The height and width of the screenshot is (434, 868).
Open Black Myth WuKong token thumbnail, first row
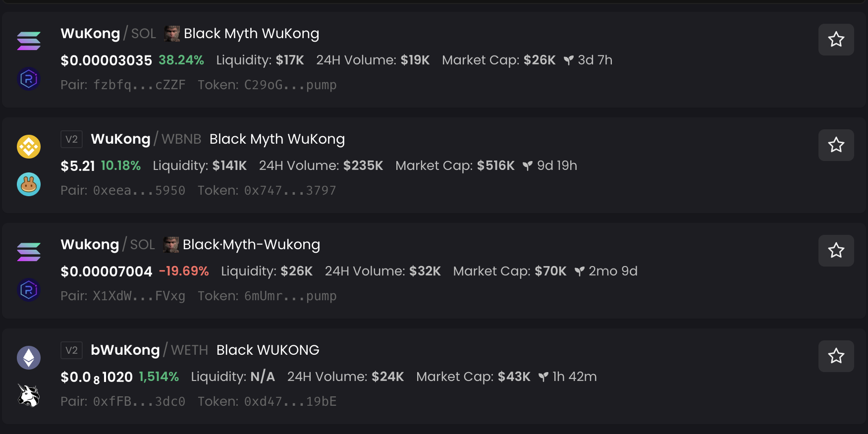(x=172, y=34)
